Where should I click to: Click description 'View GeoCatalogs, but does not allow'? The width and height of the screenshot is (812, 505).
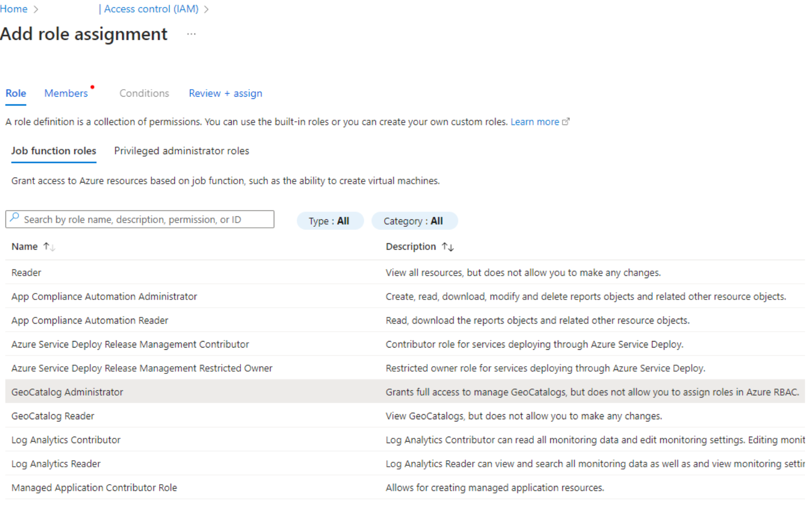pyautogui.click(x=524, y=416)
